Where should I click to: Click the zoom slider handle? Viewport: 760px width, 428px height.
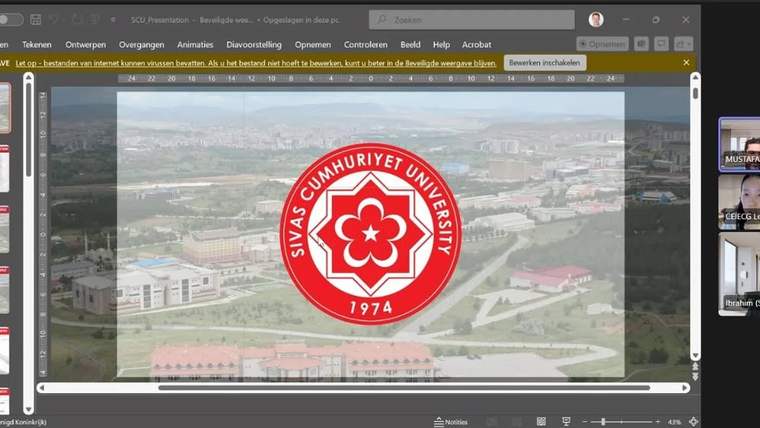click(x=603, y=422)
